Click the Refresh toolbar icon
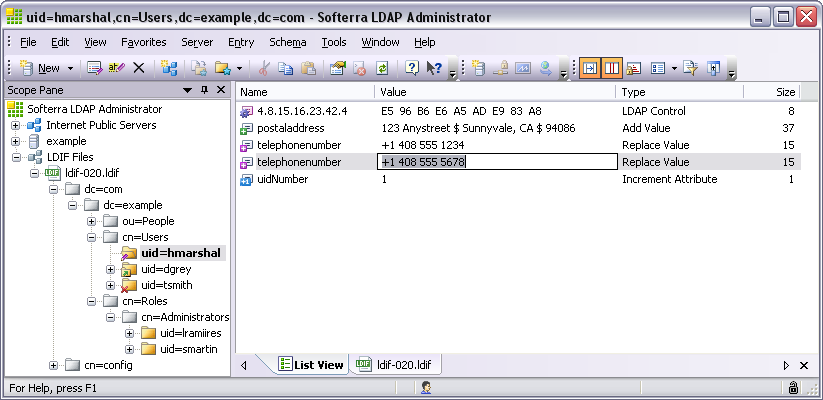The image size is (823, 400). pos(383,68)
